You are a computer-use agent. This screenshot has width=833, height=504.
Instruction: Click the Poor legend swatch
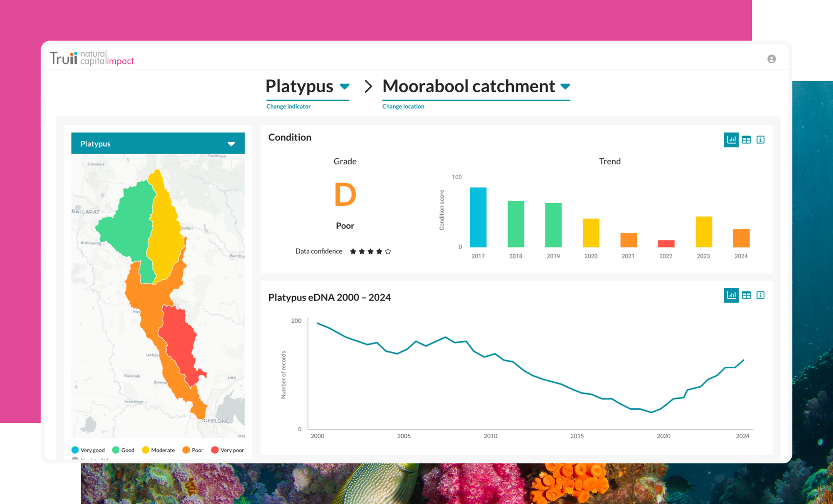pos(186,450)
